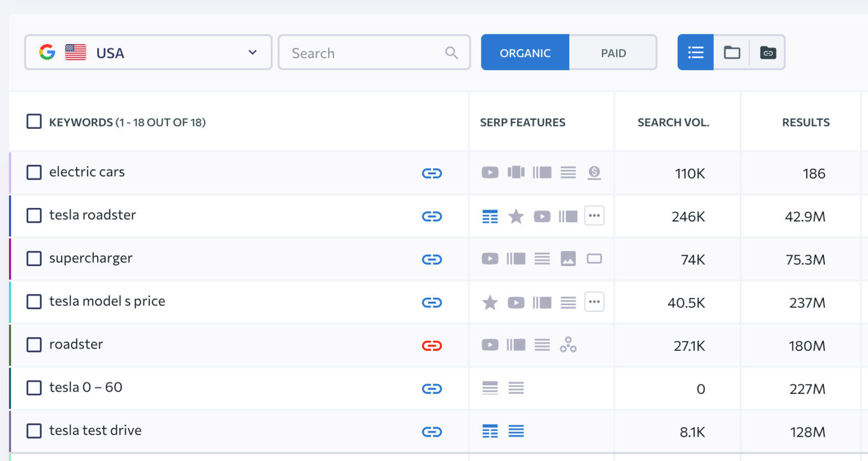Click the video carousel icon for supercharger
Screen dimensions: 868x461
pyautogui.click(x=490, y=259)
